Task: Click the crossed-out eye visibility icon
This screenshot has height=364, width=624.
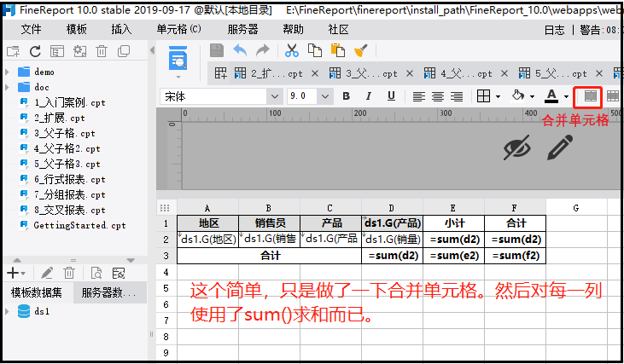Action: 517,147
